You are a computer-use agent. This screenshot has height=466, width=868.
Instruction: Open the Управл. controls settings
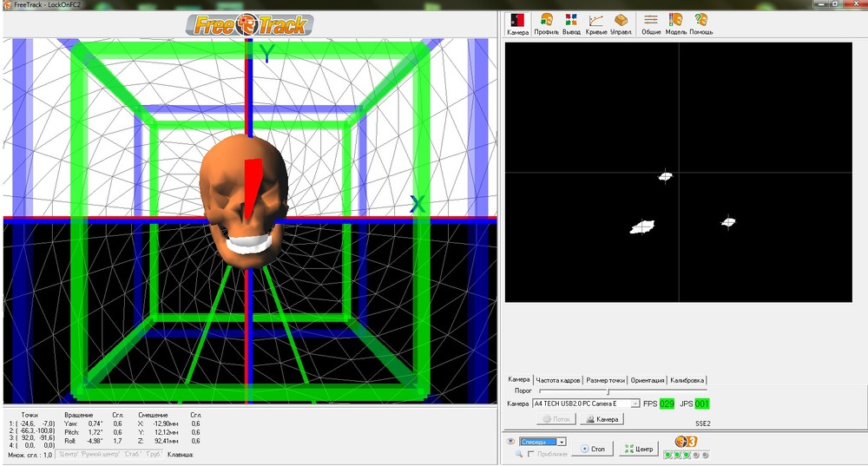[x=621, y=24]
